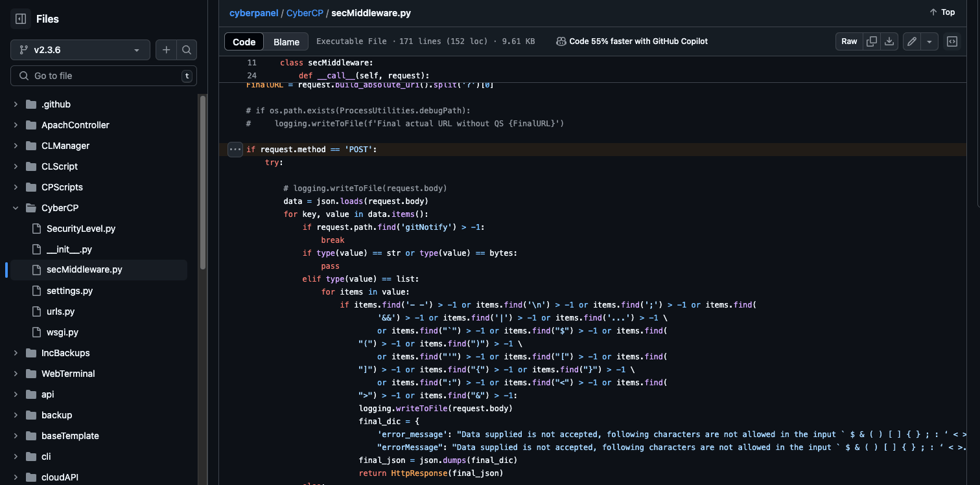Viewport: 980px width, 485px height.
Task: Jump to Top of file
Action: 942,12
